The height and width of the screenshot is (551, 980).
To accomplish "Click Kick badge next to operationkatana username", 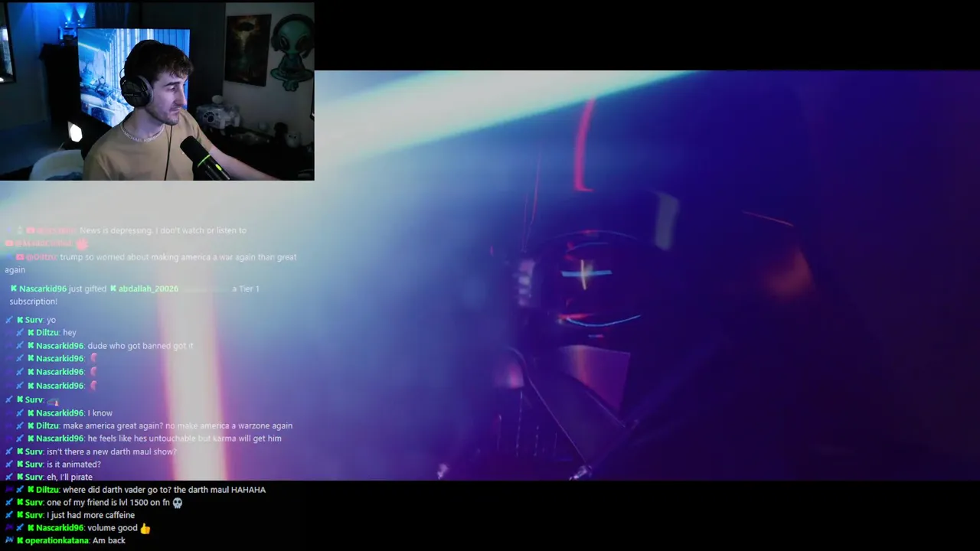I will pyautogui.click(x=20, y=541).
